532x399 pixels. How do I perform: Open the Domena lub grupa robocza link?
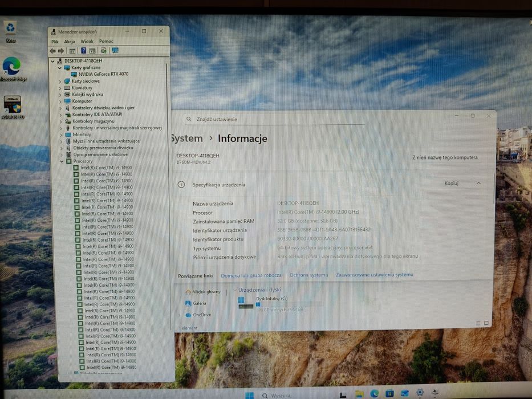[x=251, y=275]
